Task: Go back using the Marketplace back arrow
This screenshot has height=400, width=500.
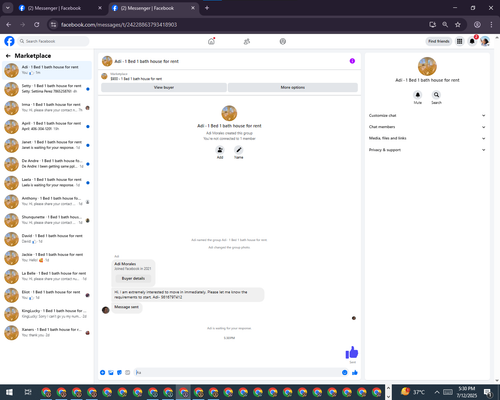Action: click(x=8, y=56)
